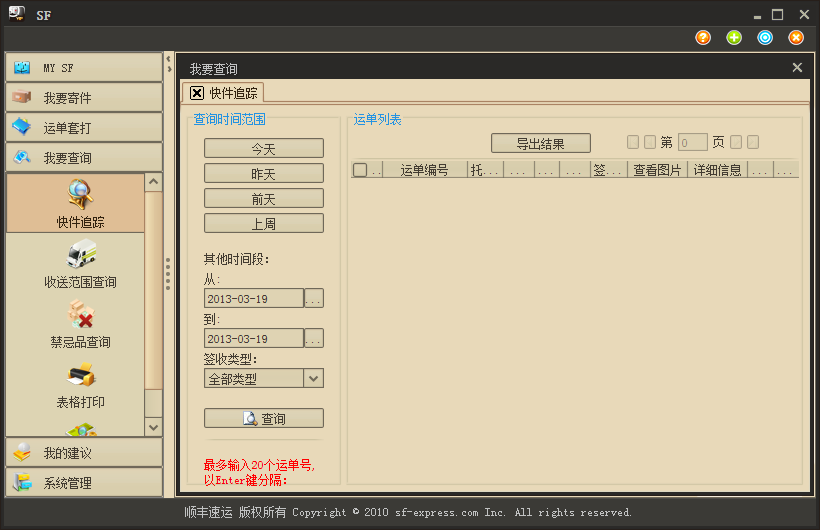Click the 查询 search button

click(264, 418)
